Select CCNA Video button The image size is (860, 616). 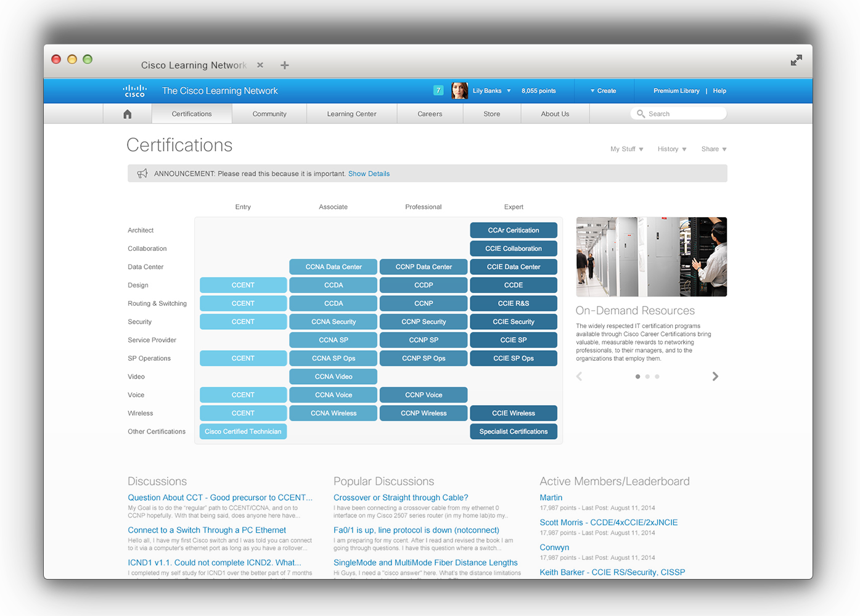pos(334,377)
